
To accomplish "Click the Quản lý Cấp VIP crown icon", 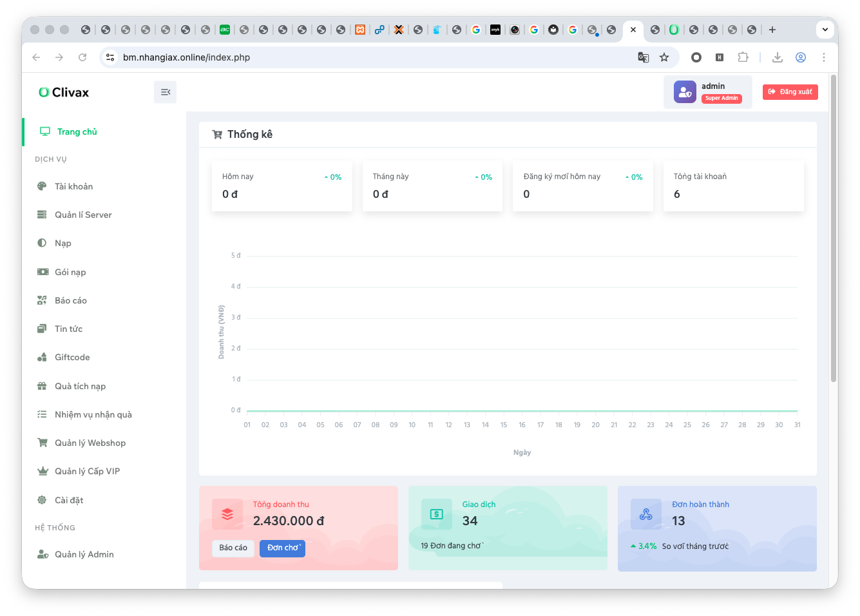I will tap(43, 471).
